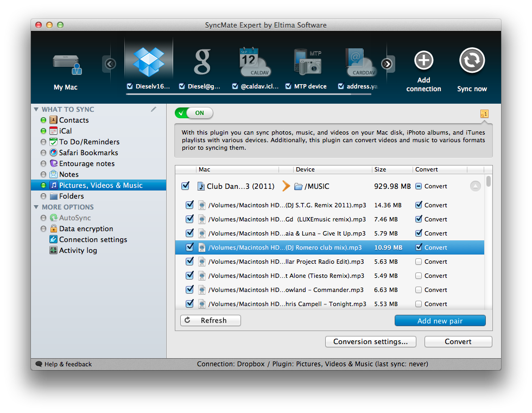Show more connections with right arrow
532x413 pixels.
click(387, 63)
